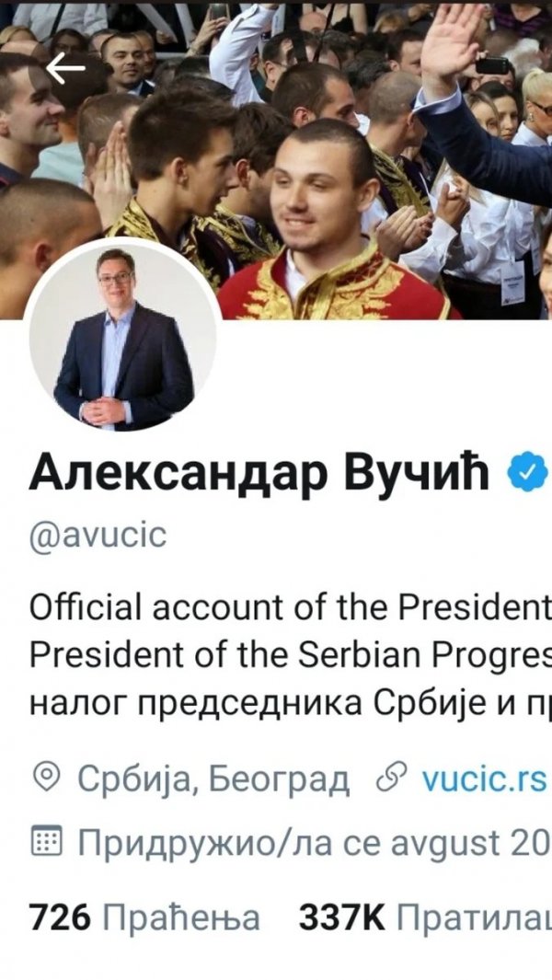Select the bio line налог председника Србије
This screenshot has height=980, width=552.
[290, 703]
